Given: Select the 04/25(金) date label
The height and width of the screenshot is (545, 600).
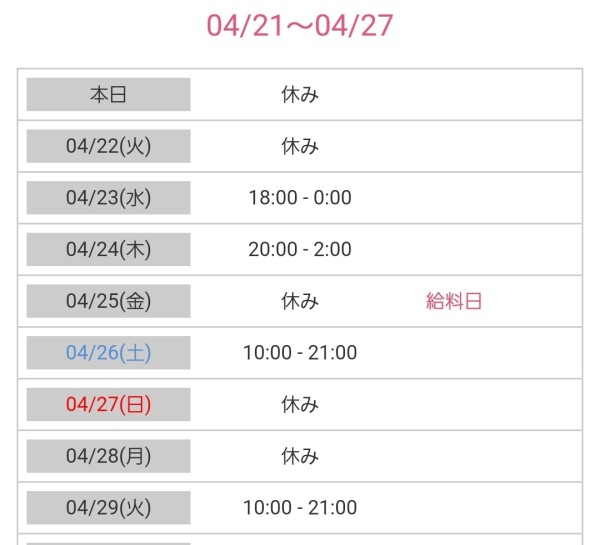Looking at the screenshot, I should 108,301.
